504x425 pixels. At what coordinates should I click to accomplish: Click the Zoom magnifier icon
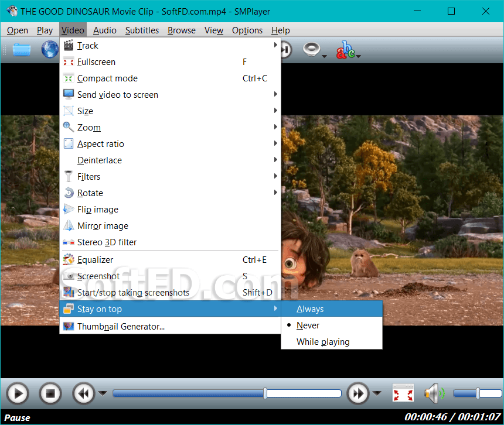point(69,127)
